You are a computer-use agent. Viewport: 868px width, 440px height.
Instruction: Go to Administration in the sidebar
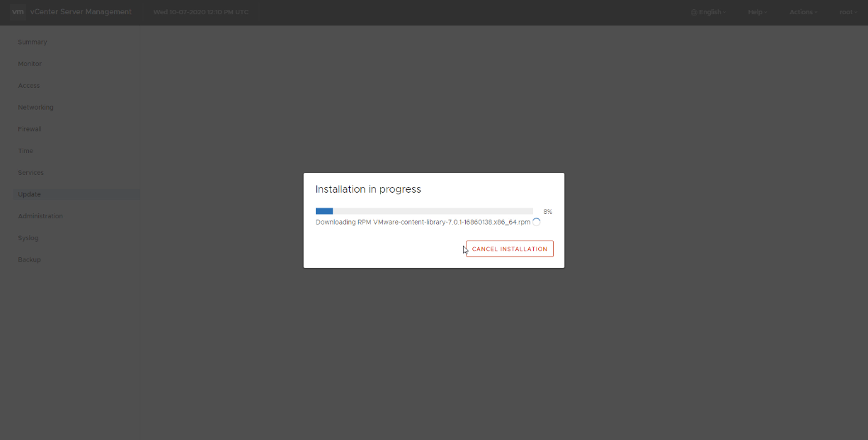(x=40, y=216)
